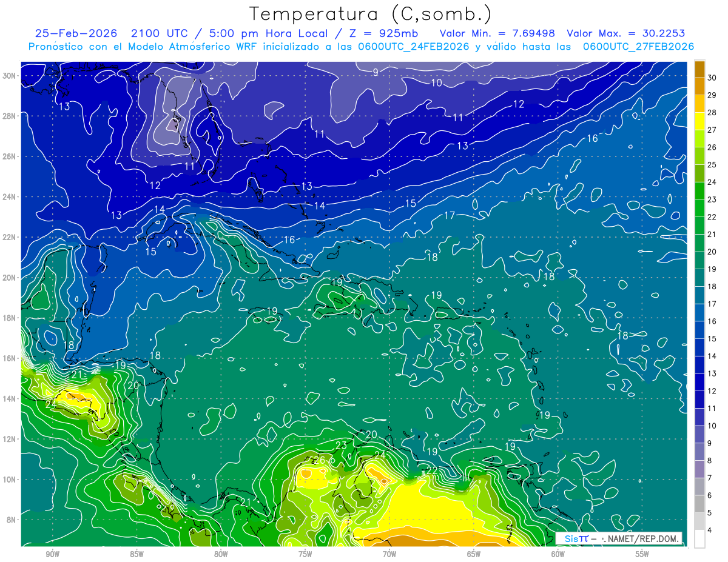Click the '17' contour label on the map
This screenshot has height=562, width=728.
(450, 215)
